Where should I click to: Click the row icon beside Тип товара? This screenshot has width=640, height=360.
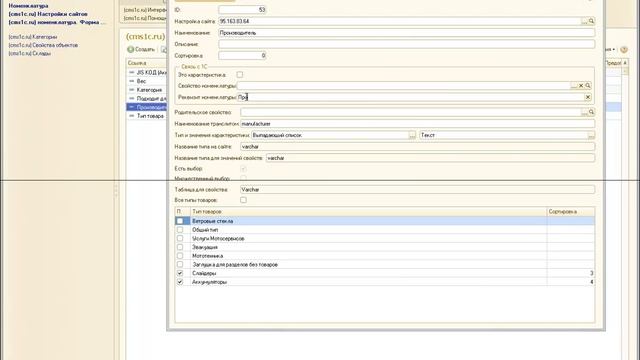[x=131, y=116]
